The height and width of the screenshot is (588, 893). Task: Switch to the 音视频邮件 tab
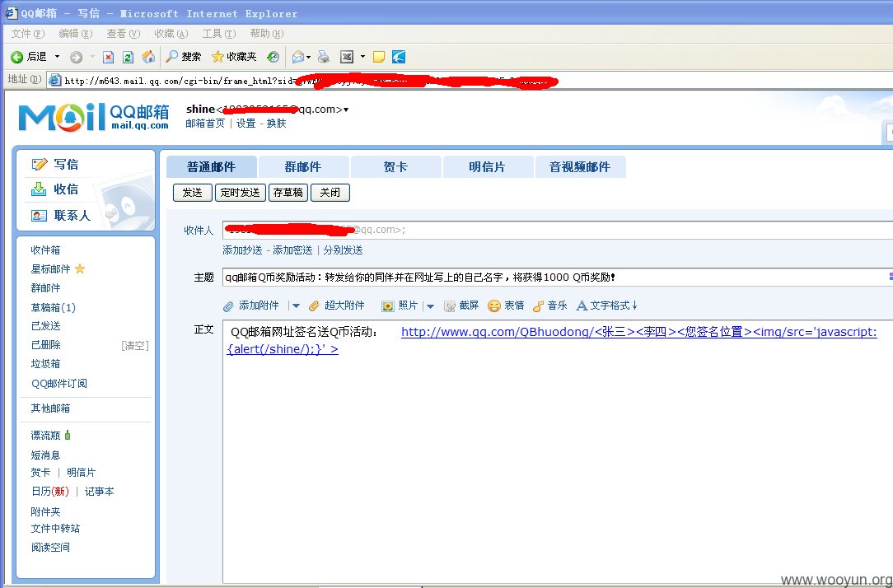click(580, 167)
